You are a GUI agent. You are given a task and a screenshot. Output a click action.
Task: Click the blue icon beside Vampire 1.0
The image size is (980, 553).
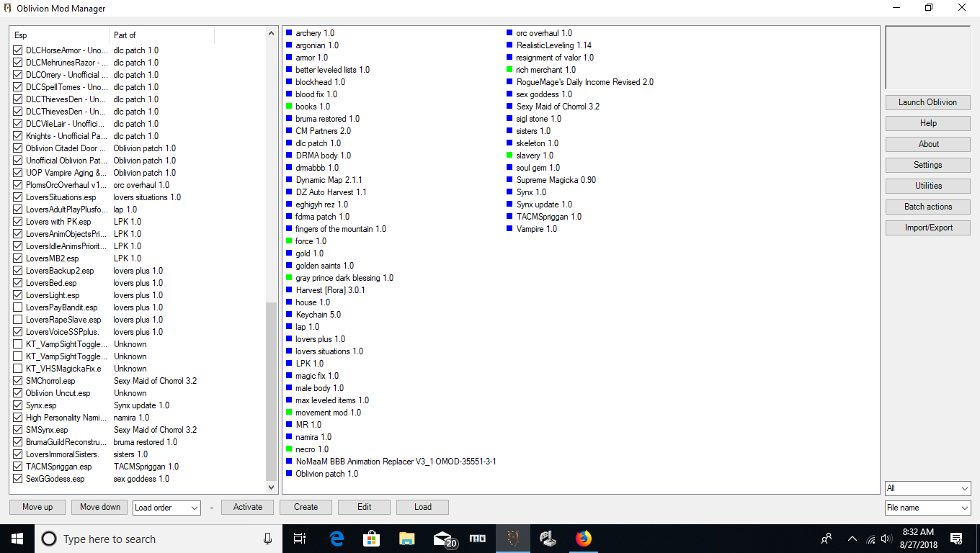click(509, 229)
